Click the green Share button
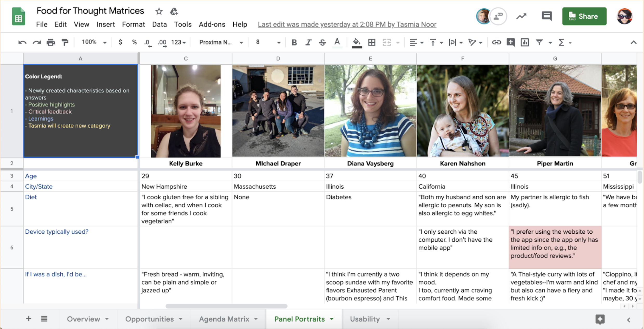 pyautogui.click(x=584, y=16)
